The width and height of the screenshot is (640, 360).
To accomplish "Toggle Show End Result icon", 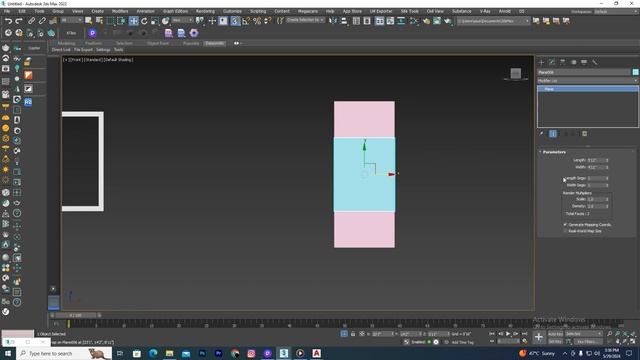I will point(553,133).
